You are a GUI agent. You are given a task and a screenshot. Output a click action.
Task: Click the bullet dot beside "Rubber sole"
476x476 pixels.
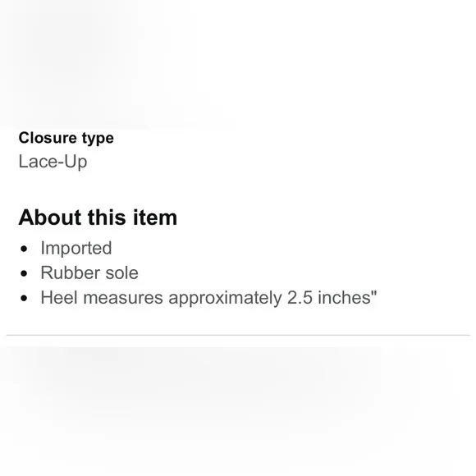(24, 273)
